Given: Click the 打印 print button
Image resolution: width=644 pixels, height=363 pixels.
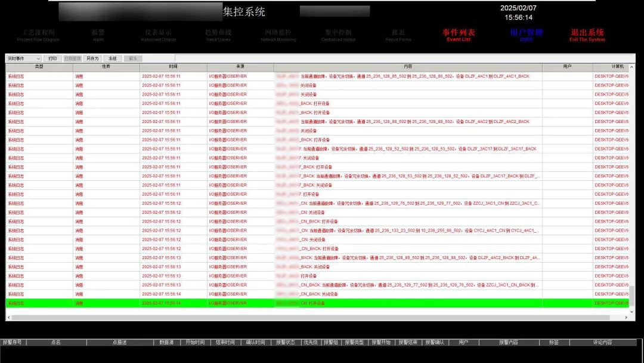Looking at the screenshot, I should click(x=52, y=59).
